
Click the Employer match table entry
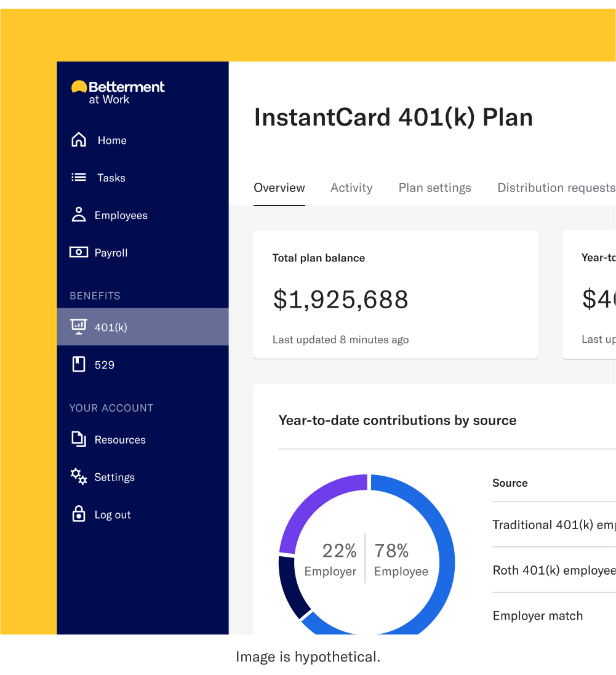point(537,615)
